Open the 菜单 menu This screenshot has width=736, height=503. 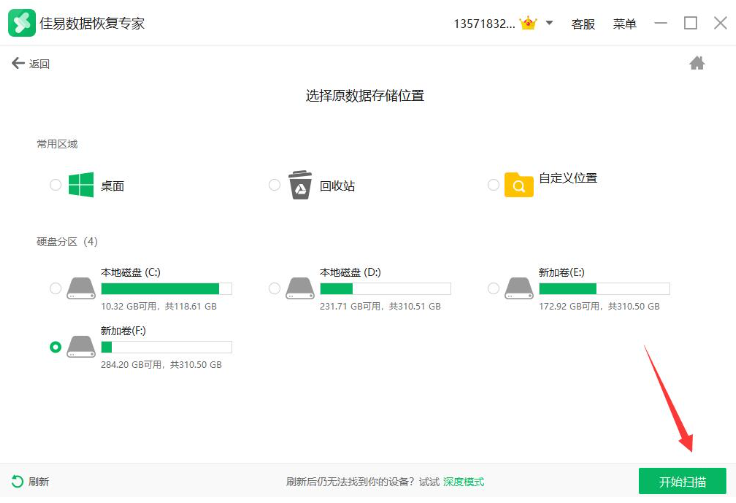coord(624,24)
